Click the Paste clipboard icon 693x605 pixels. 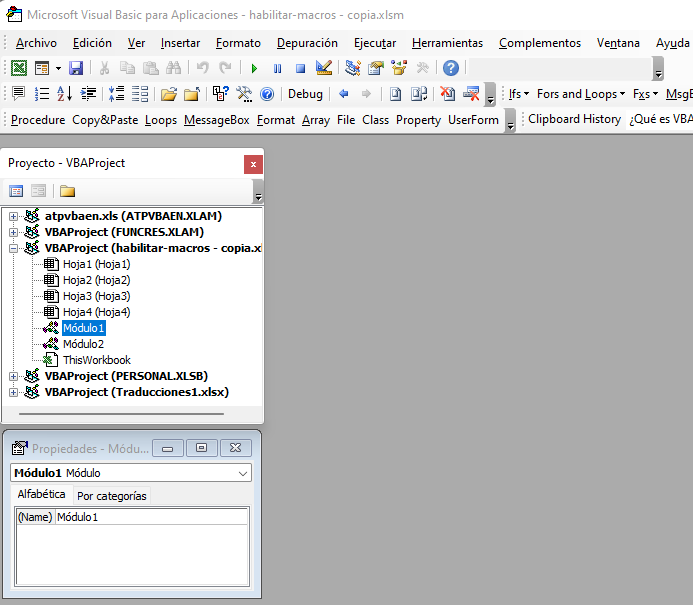tap(151, 68)
